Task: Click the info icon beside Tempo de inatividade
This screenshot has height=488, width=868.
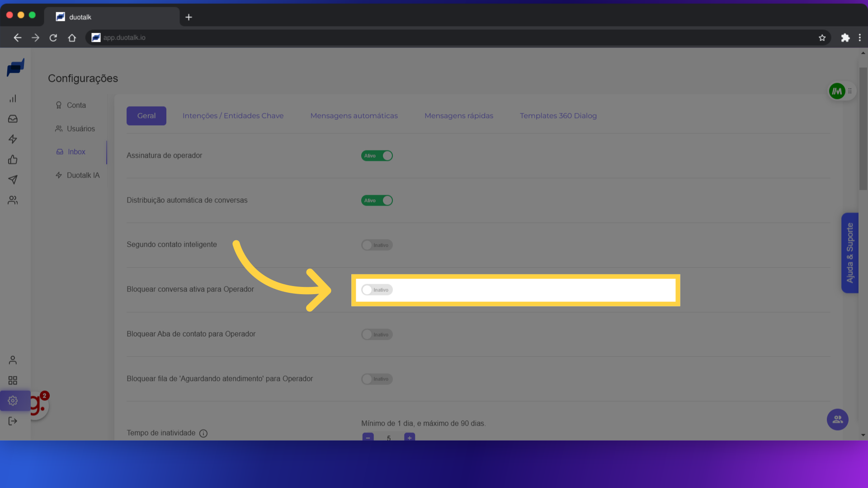Action: 203,433
